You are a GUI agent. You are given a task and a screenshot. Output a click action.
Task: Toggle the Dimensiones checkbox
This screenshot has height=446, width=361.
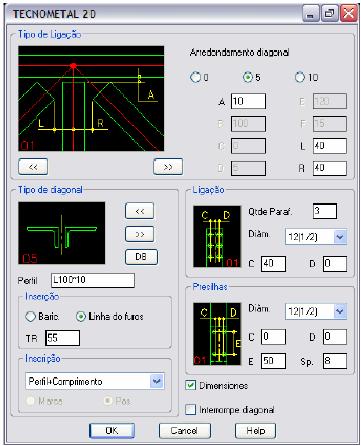190,385
